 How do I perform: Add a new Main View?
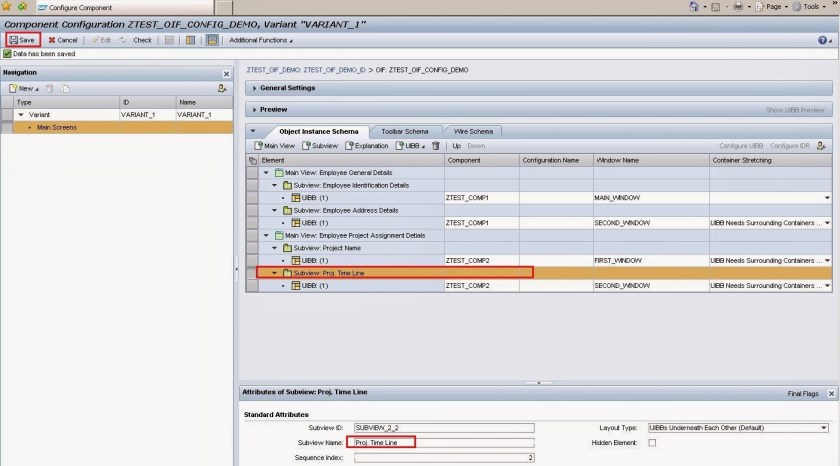tap(273, 146)
